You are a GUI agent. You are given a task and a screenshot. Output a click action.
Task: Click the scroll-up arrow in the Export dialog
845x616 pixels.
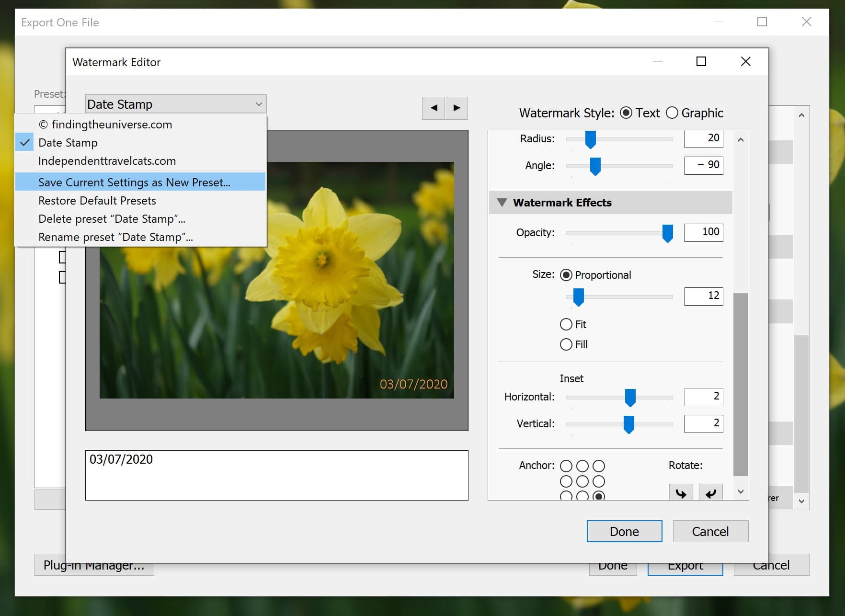[801, 115]
